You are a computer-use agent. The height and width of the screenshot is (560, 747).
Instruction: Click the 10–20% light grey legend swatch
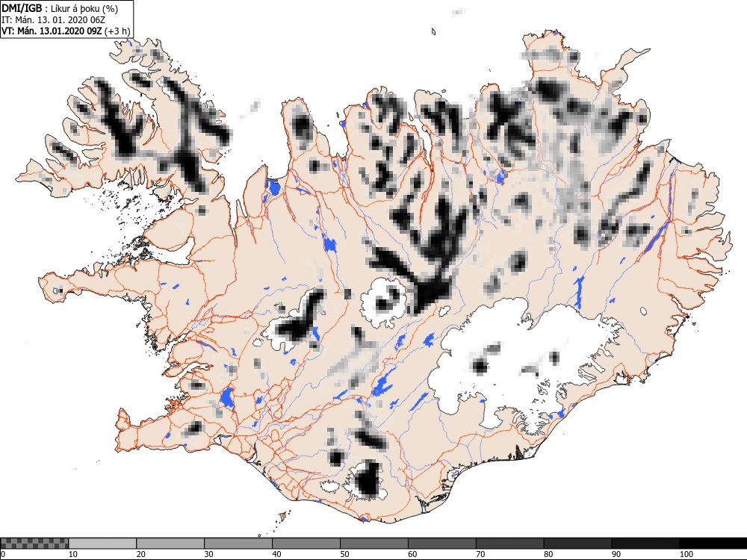coord(102,544)
